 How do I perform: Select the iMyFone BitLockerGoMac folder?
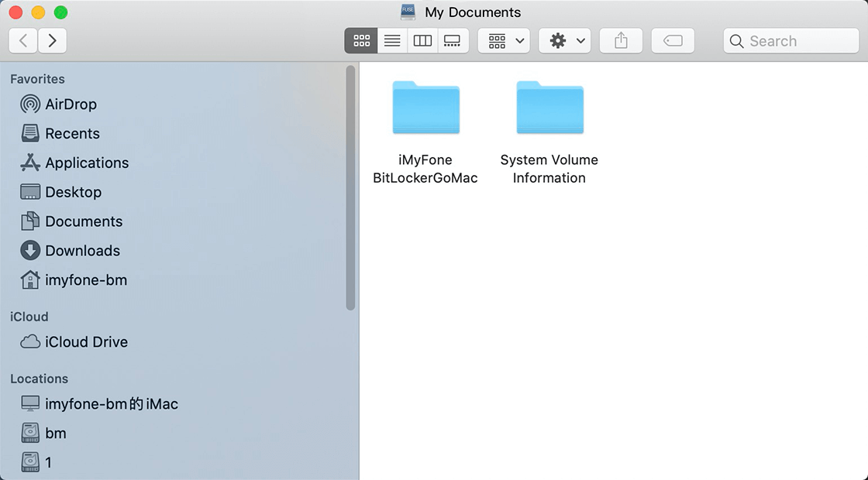(425, 108)
